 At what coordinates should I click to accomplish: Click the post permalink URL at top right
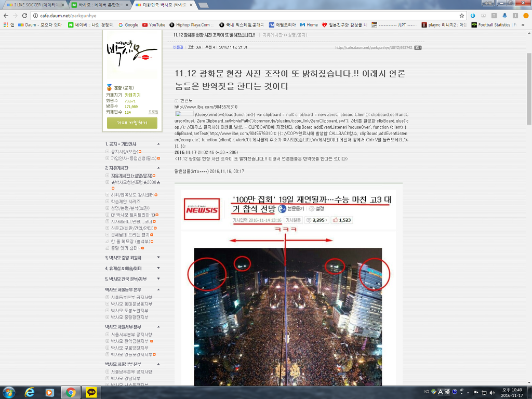point(374,47)
